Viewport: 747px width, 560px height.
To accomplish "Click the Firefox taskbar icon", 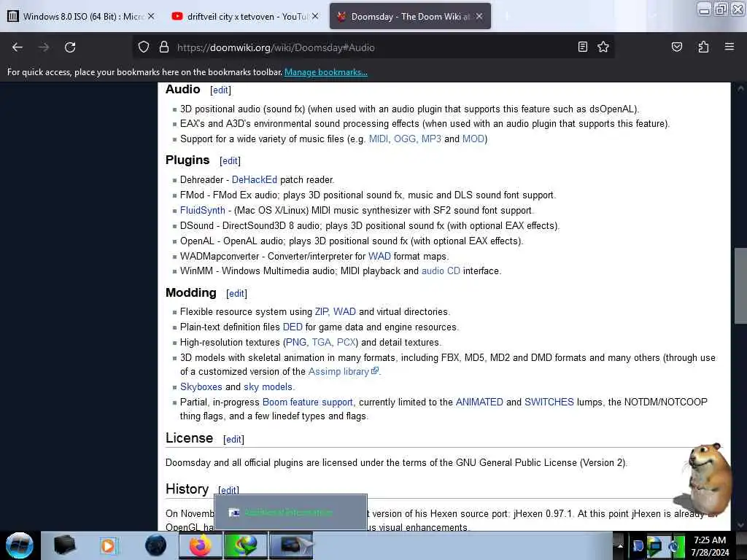I will (x=201, y=545).
